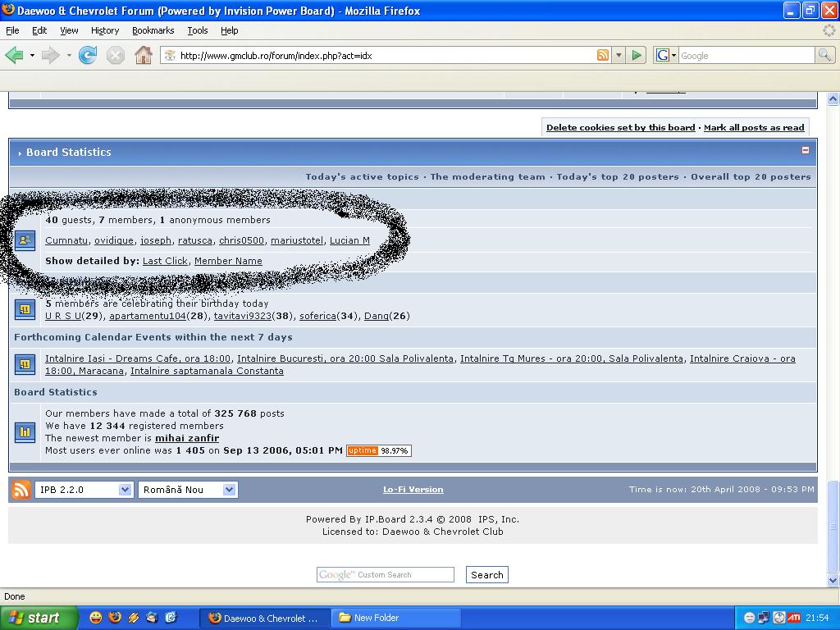Open the Help menu
This screenshot has height=630, width=840.
coord(230,30)
